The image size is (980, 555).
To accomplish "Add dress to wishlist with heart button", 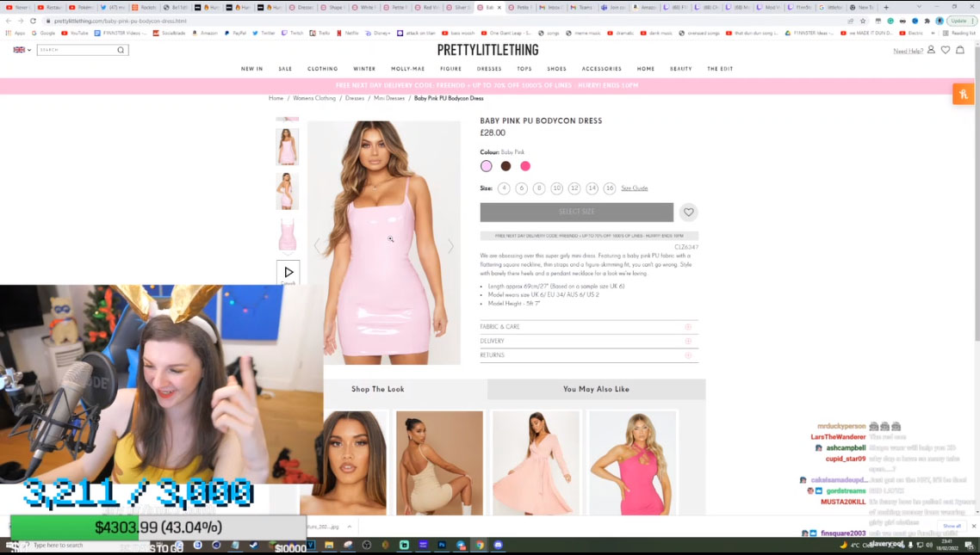I will pos(688,213).
